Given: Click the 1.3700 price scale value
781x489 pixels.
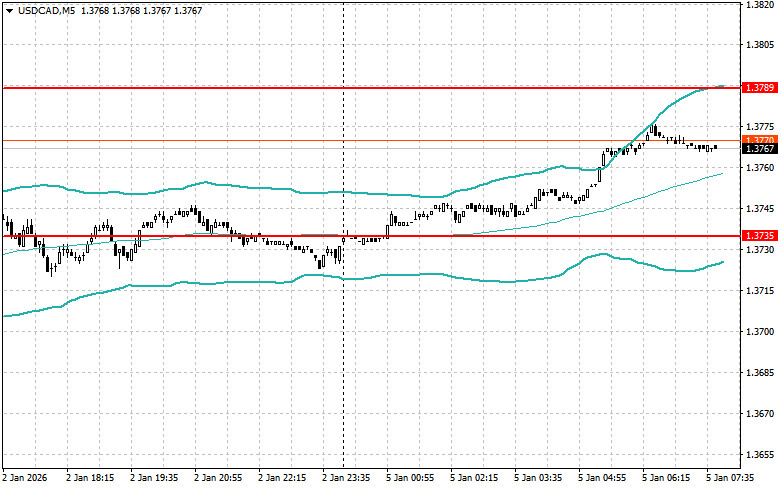Looking at the screenshot, I should pyautogui.click(x=760, y=332).
